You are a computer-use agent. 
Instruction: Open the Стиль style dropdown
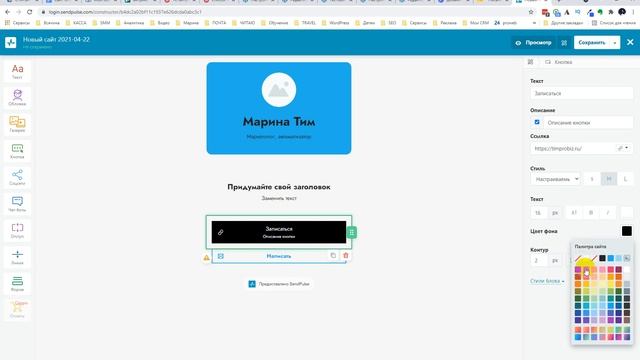[x=555, y=179]
